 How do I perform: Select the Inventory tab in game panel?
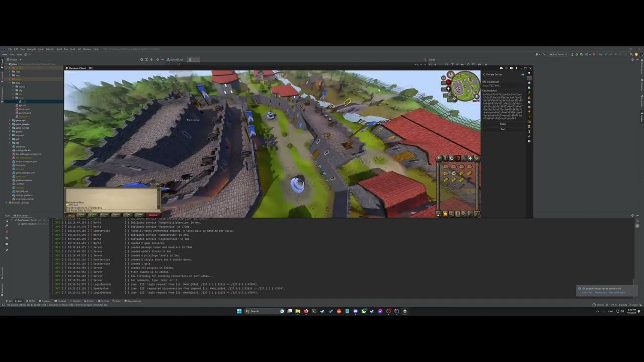click(x=458, y=158)
